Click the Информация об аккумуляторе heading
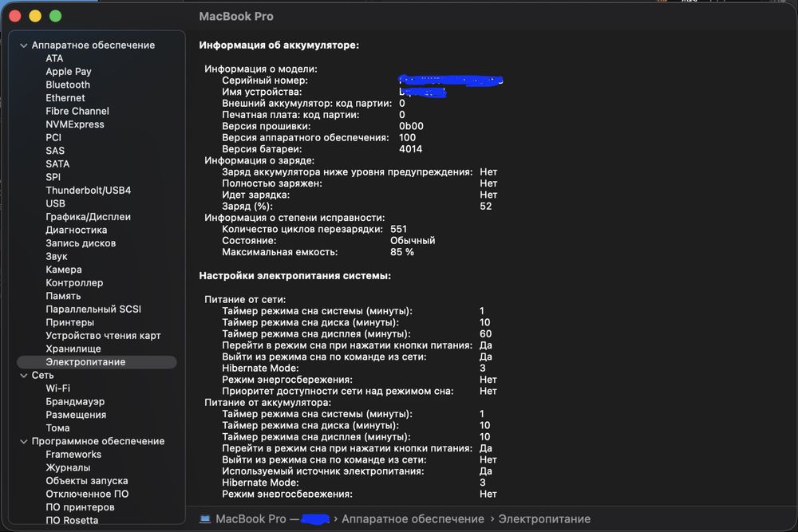 [x=279, y=45]
